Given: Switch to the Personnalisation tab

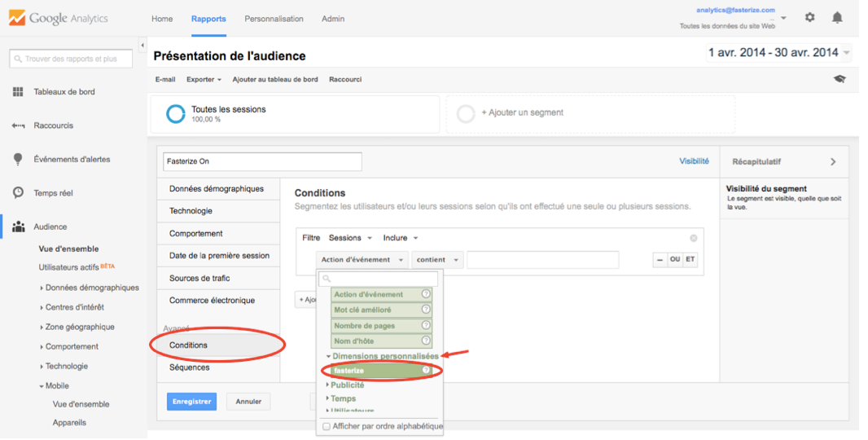Looking at the screenshot, I should (x=274, y=19).
